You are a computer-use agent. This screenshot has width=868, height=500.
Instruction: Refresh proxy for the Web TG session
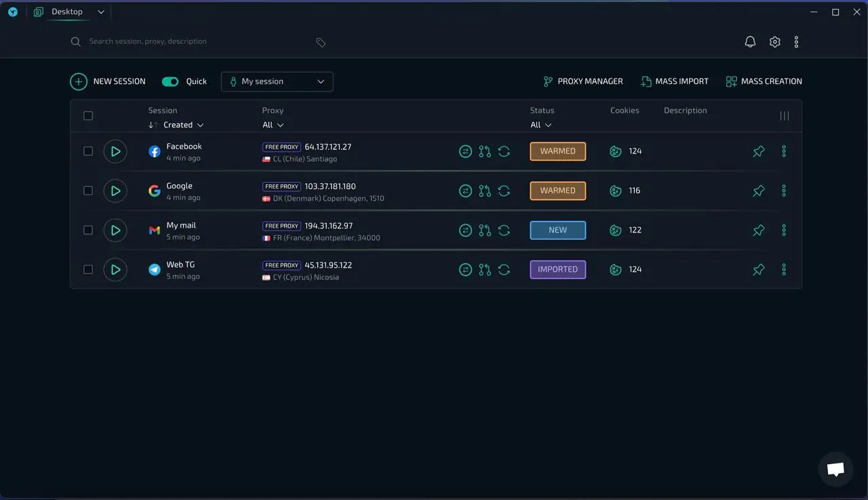pyautogui.click(x=504, y=270)
